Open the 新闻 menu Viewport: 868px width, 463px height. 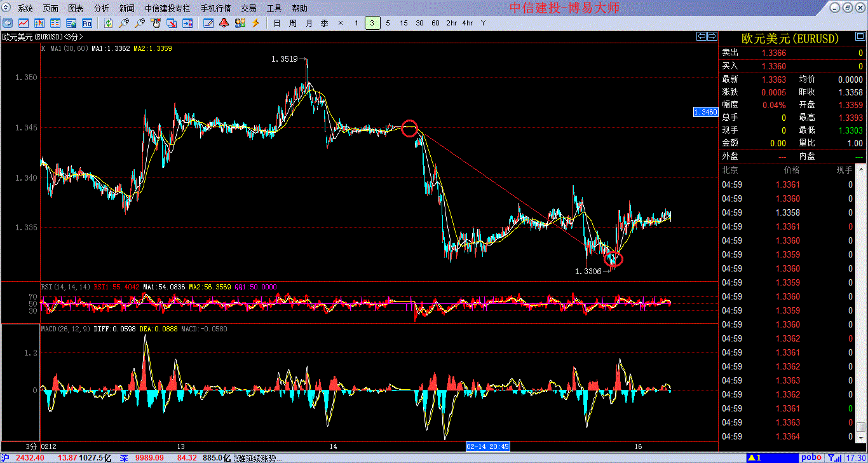click(x=126, y=8)
